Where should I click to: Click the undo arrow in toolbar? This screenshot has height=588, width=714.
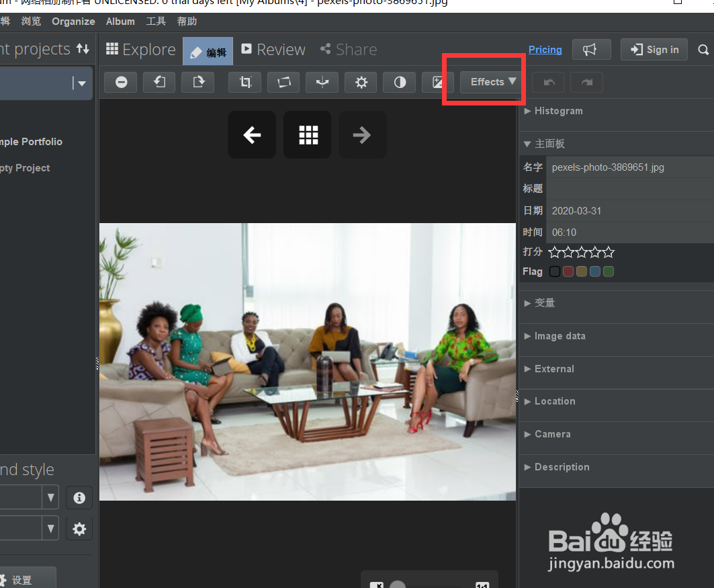pos(548,83)
